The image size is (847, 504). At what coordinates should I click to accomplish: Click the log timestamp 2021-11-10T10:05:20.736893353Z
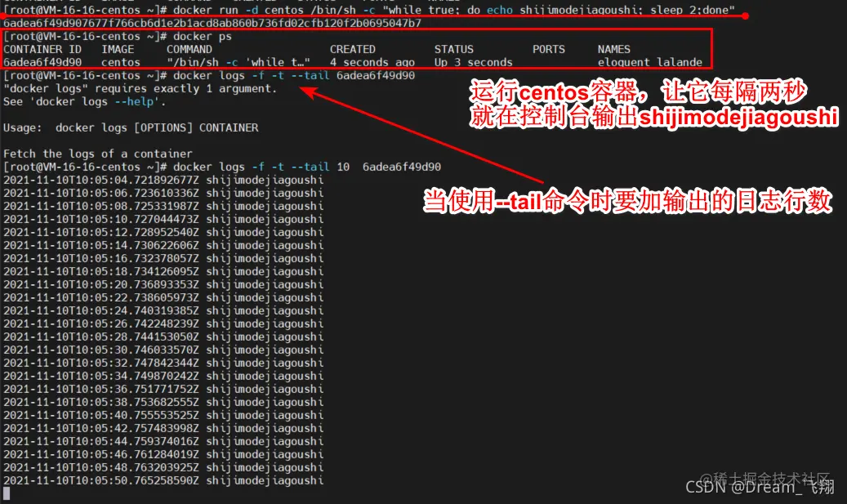(101, 284)
